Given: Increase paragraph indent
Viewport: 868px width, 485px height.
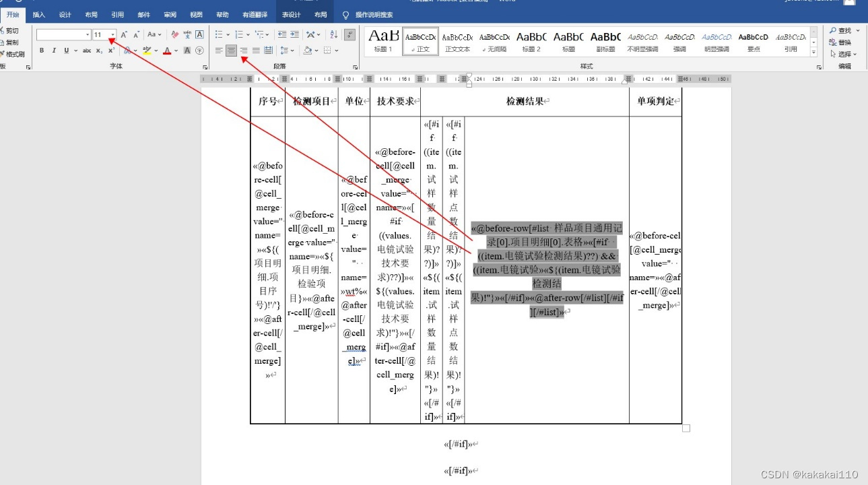Looking at the screenshot, I should coord(294,34).
